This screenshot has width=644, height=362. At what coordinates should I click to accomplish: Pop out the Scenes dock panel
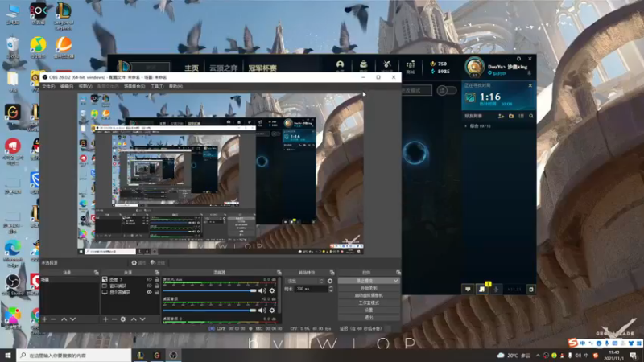tap(96, 273)
